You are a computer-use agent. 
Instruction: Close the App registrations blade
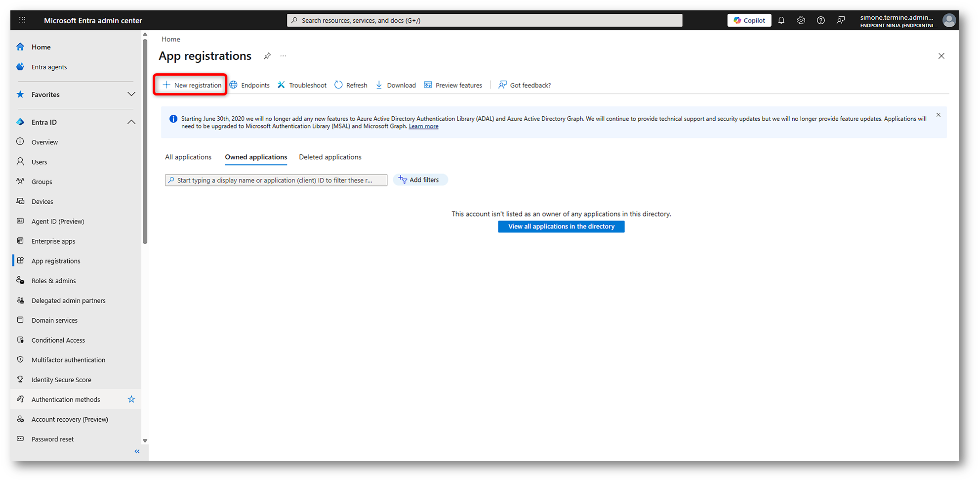coord(941,56)
